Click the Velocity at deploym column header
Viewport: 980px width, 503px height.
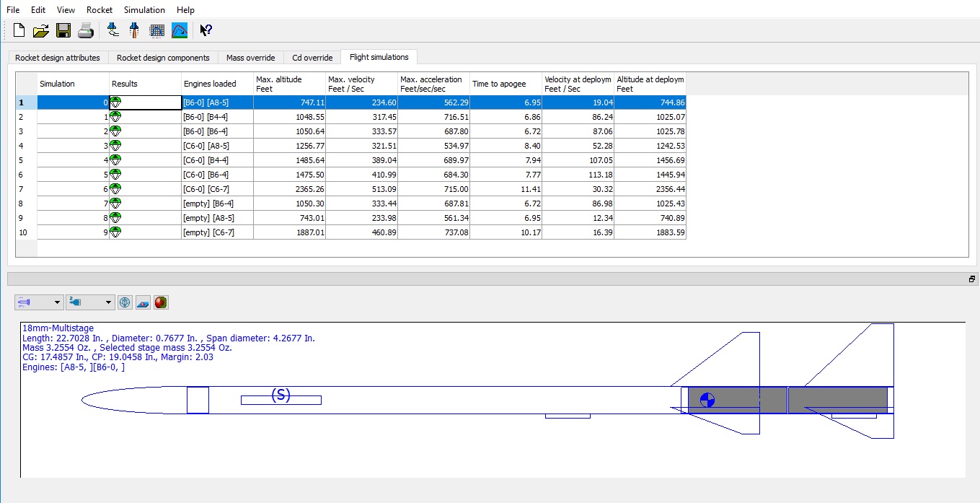(x=578, y=84)
